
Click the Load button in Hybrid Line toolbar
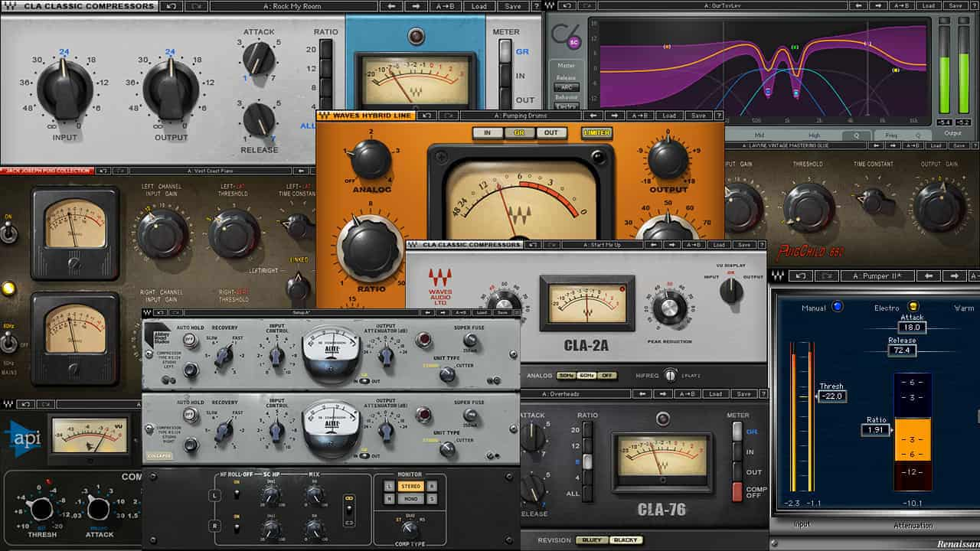[x=669, y=116]
